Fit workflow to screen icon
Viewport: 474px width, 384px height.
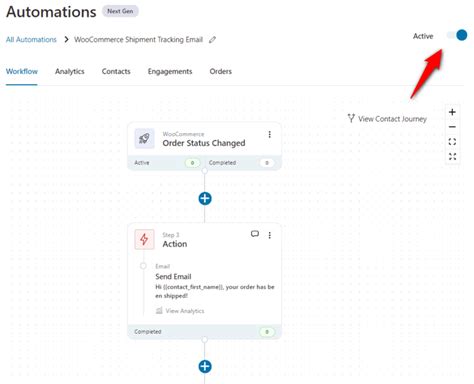pyautogui.click(x=452, y=142)
